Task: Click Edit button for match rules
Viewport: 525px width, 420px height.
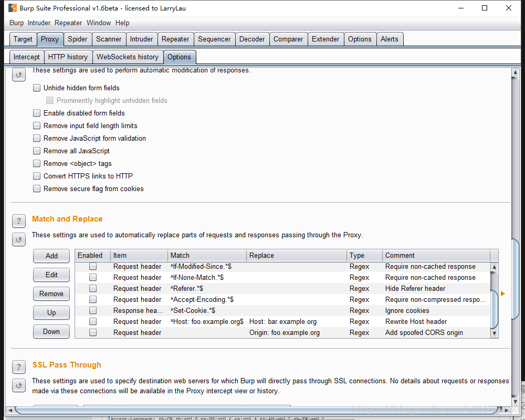Action: tap(51, 275)
